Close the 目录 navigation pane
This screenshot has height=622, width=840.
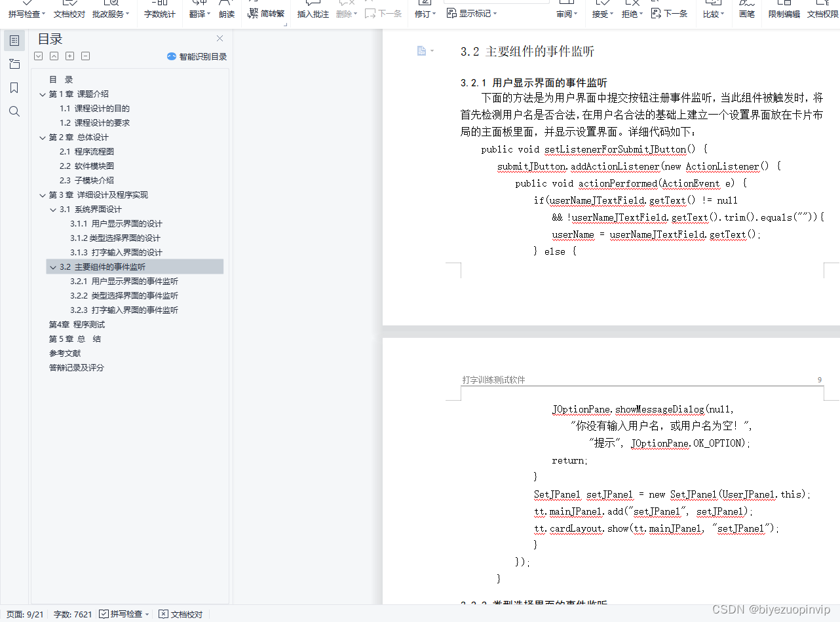(220, 39)
